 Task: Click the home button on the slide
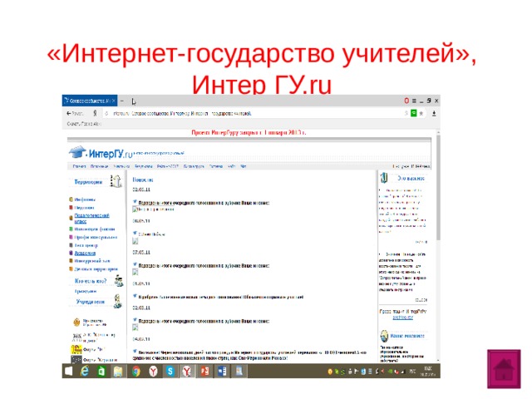tap(504, 369)
